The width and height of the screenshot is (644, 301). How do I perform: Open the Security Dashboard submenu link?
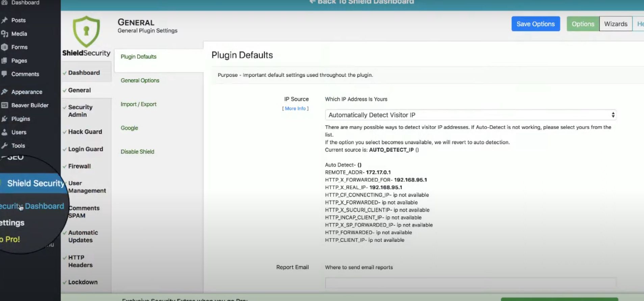click(32, 206)
